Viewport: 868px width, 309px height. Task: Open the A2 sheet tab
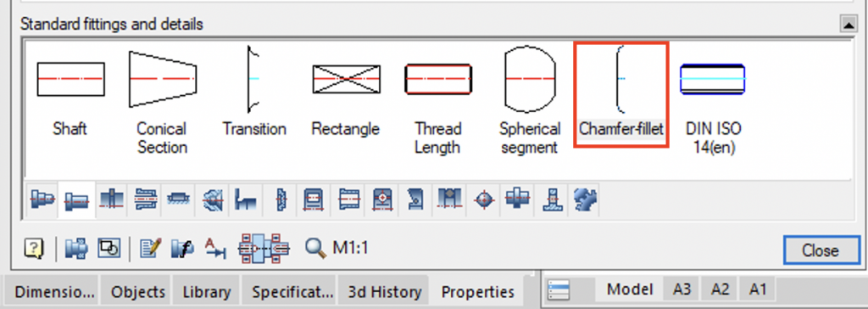tap(719, 289)
